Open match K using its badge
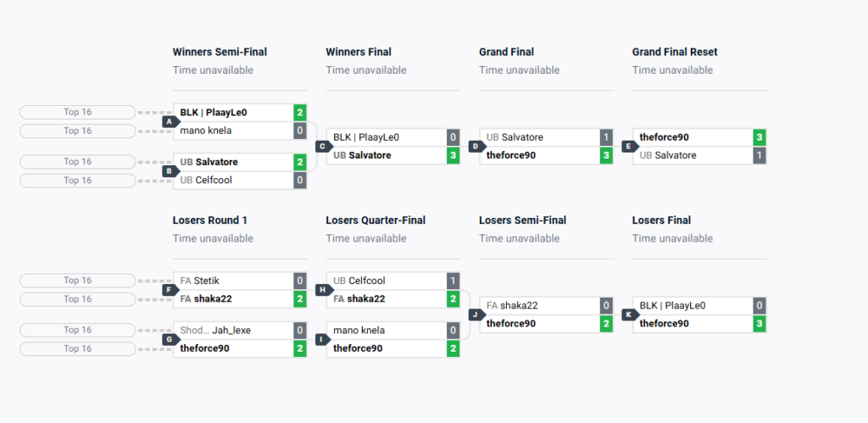Viewport: 868px width, 423px height. pos(629,314)
